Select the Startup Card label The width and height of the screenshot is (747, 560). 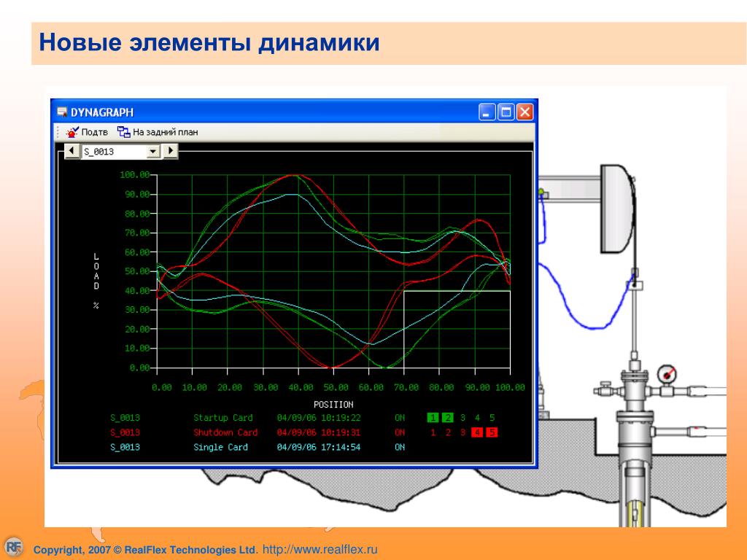point(223,418)
